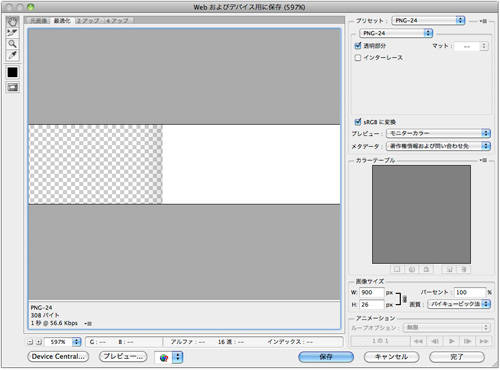Click the previous frame button
Viewport: 500px width, 370px height.
[x=435, y=341]
